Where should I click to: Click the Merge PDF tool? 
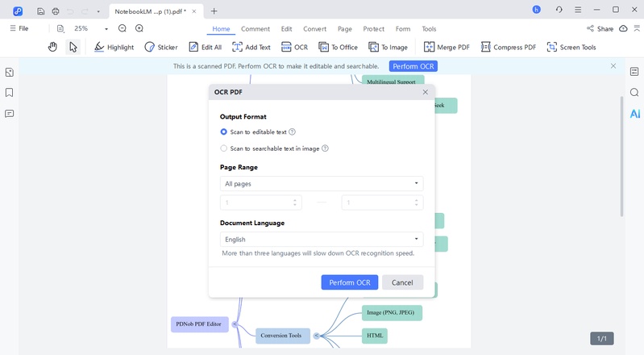point(447,47)
